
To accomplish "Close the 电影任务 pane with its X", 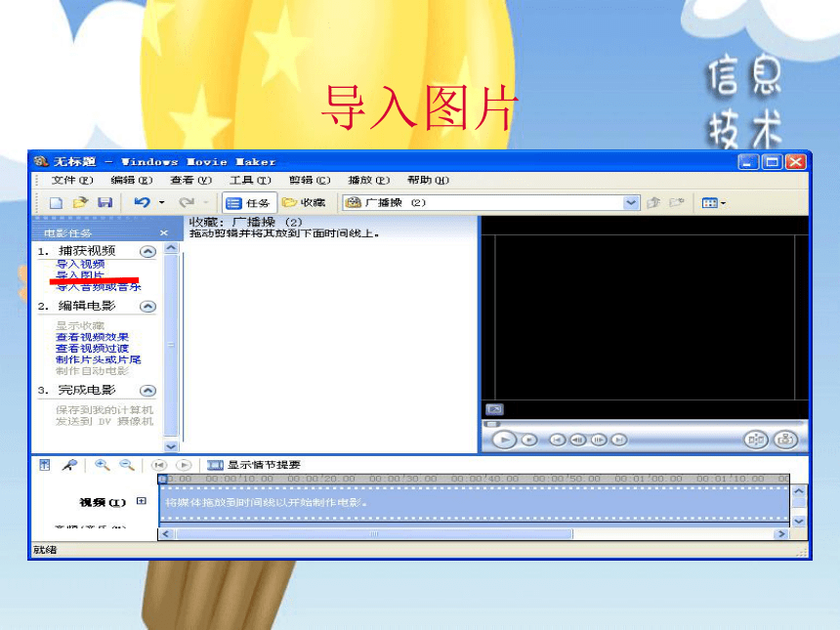I will point(164,233).
